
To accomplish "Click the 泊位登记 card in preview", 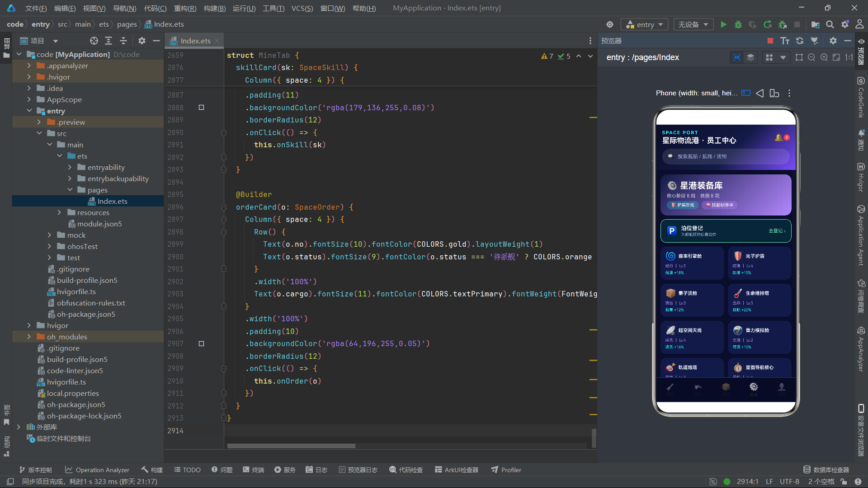I will (x=726, y=231).
